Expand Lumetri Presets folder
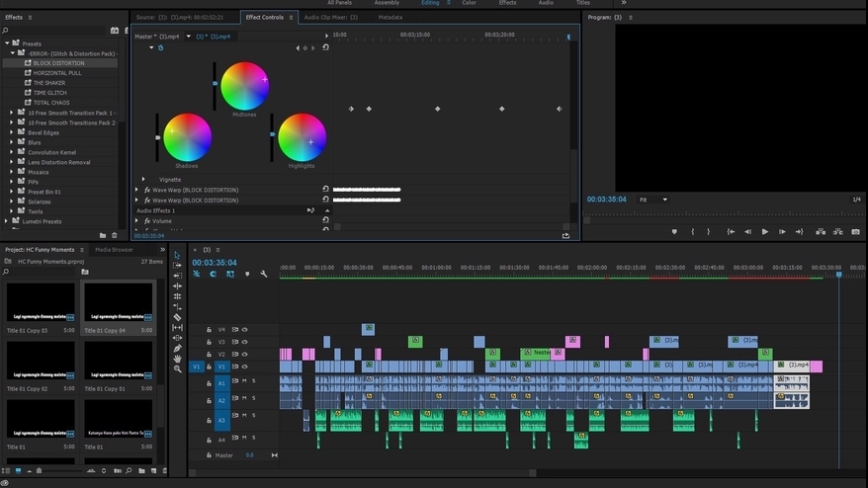The width and height of the screenshot is (868, 488). 6,220
